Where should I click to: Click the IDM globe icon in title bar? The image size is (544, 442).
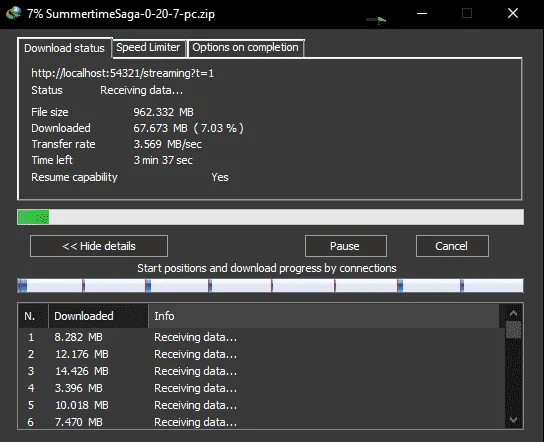point(14,13)
